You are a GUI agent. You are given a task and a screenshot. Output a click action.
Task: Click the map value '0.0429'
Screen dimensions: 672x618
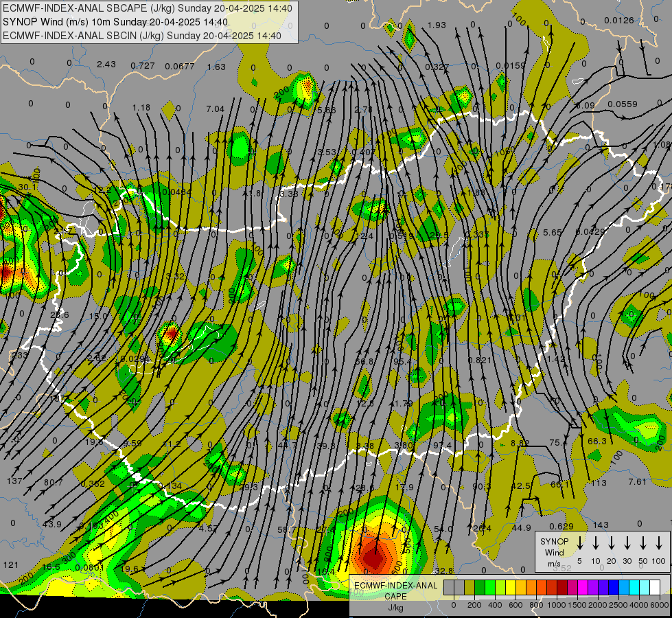[590, 232]
